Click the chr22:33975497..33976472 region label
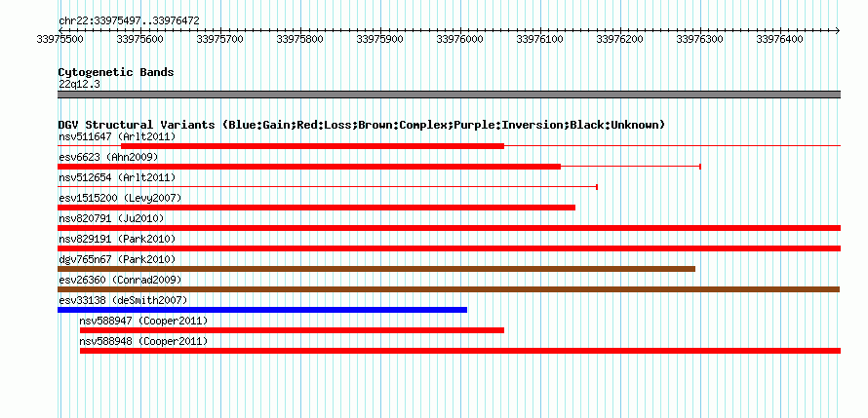The width and height of the screenshot is (868, 418). click(x=129, y=21)
